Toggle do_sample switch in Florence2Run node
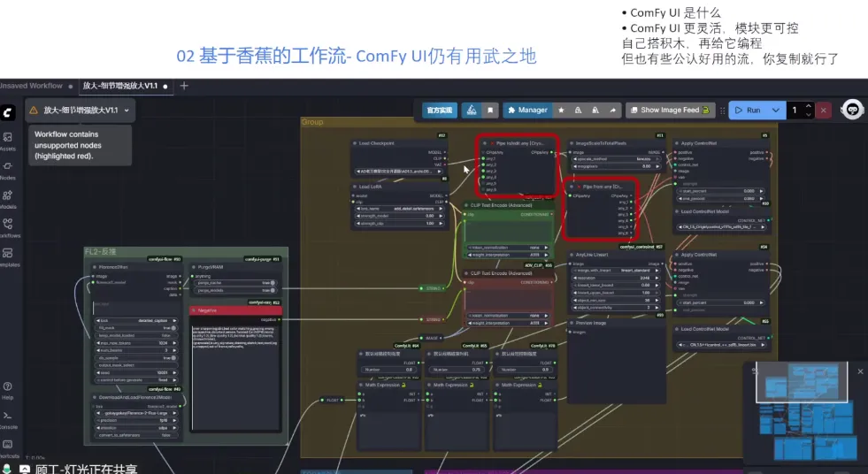Screen dimensions: 868x474 tap(173, 358)
